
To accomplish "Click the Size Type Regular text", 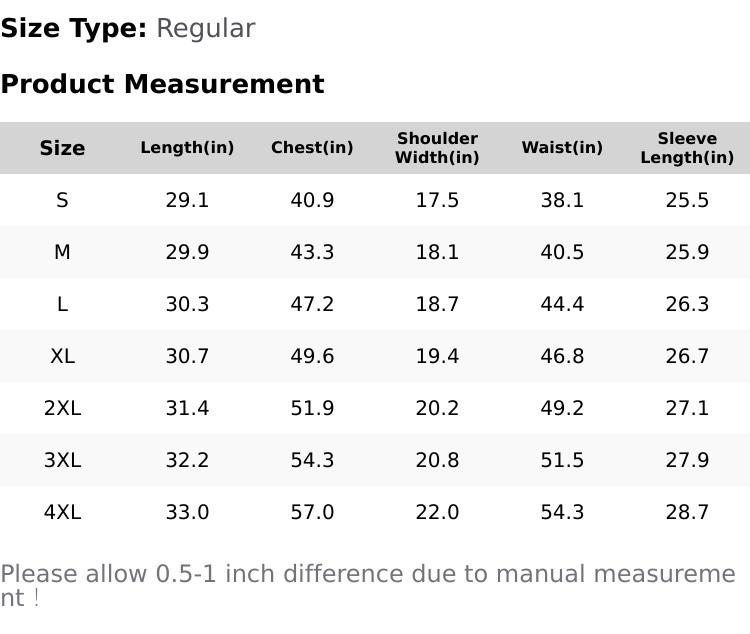I will (x=128, y=28).
